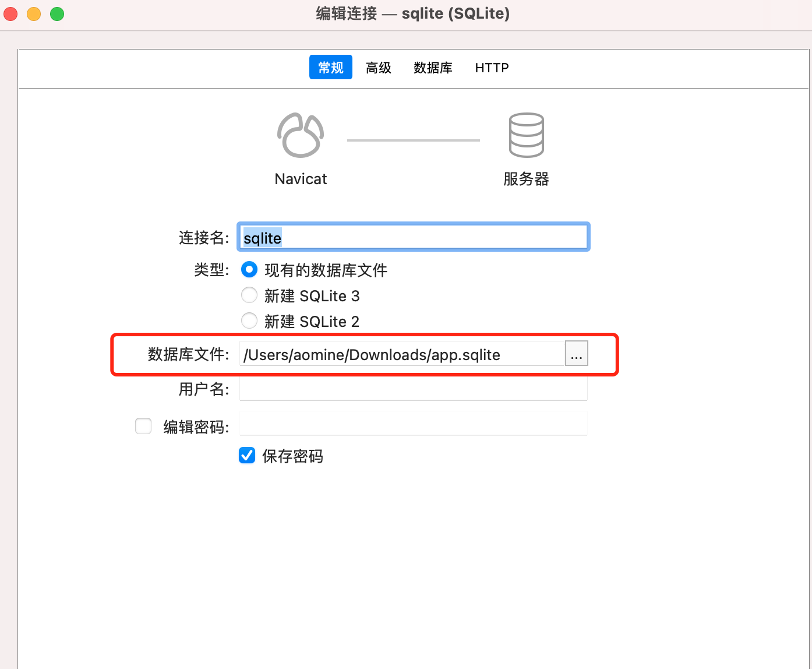Click the Navicat logo icon
Screen dimensions: 812x669
point(301,135)
